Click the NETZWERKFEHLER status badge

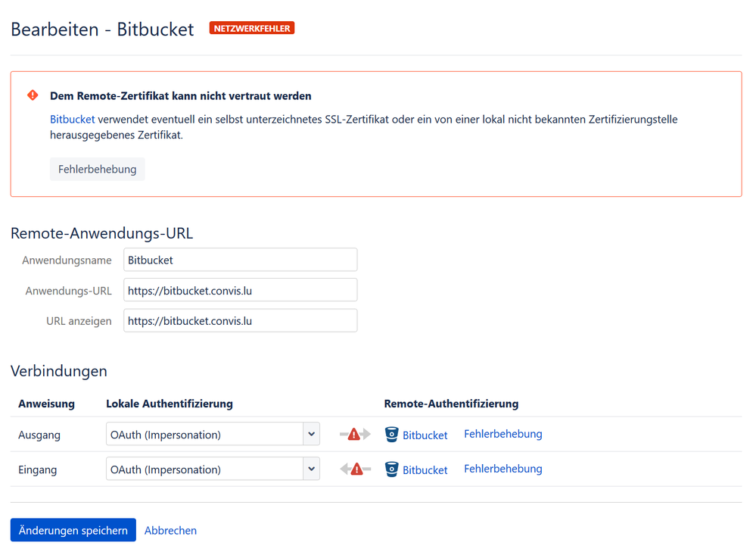tap(252, 29)
